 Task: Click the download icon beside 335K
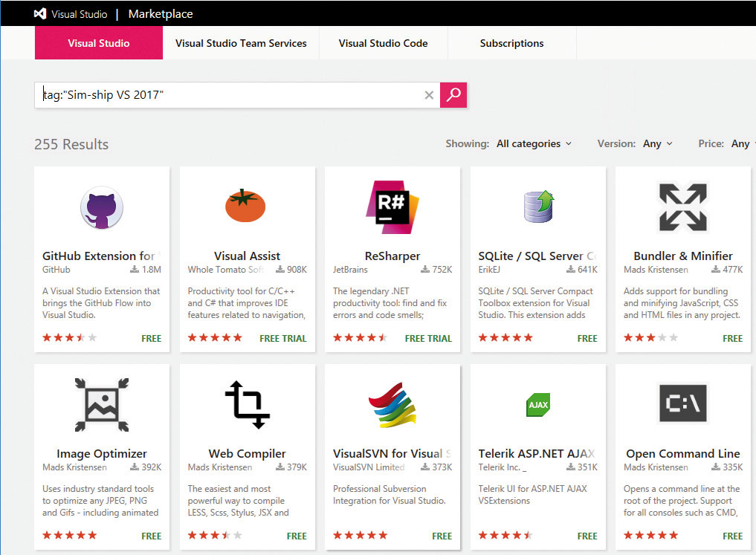(716, 467)
